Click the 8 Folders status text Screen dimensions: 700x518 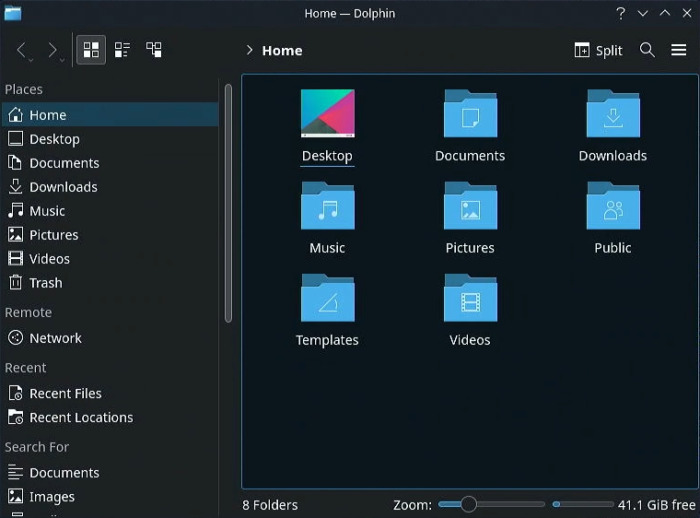tap(270, 505)
